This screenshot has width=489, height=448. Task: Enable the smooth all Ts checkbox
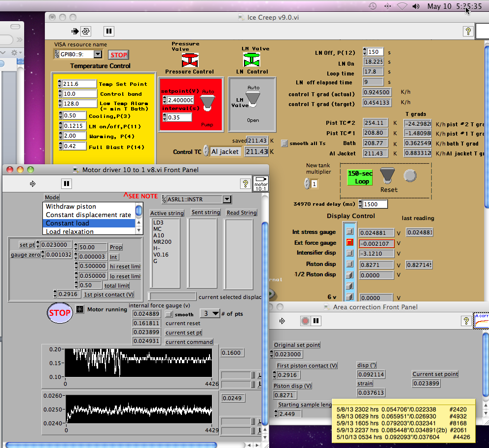[284, 144]
